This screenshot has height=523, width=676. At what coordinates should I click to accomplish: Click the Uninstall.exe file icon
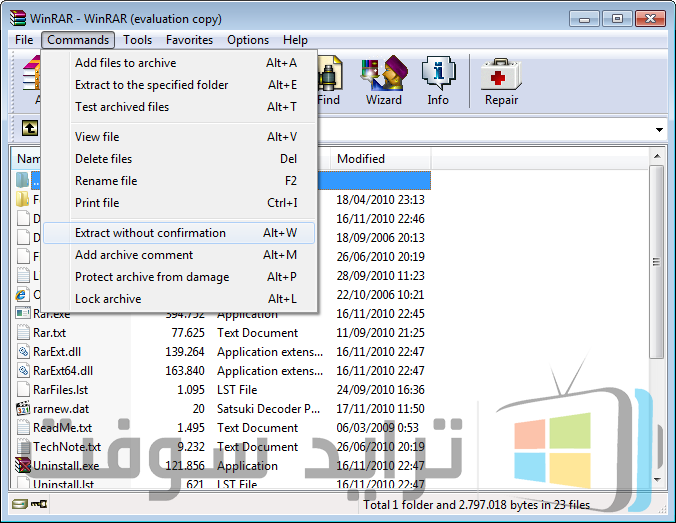tap(23, 465)
